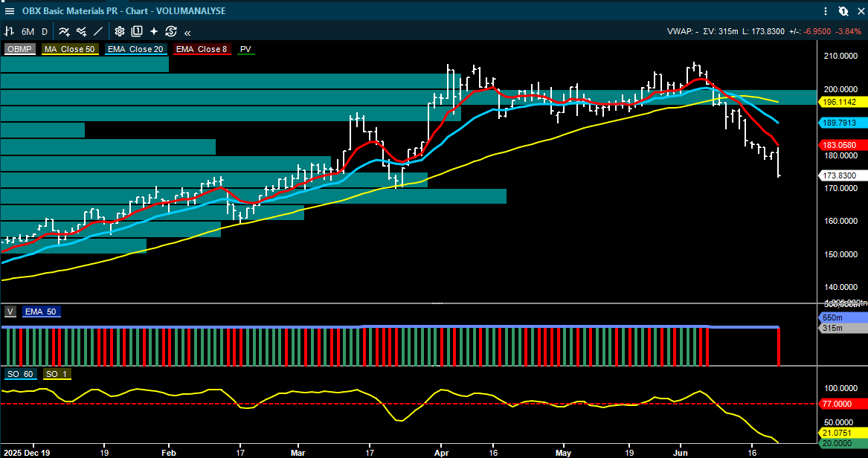Click the 196.1142 yellow price tag
The image size is (868, 458).
click(x=842, y=102)
